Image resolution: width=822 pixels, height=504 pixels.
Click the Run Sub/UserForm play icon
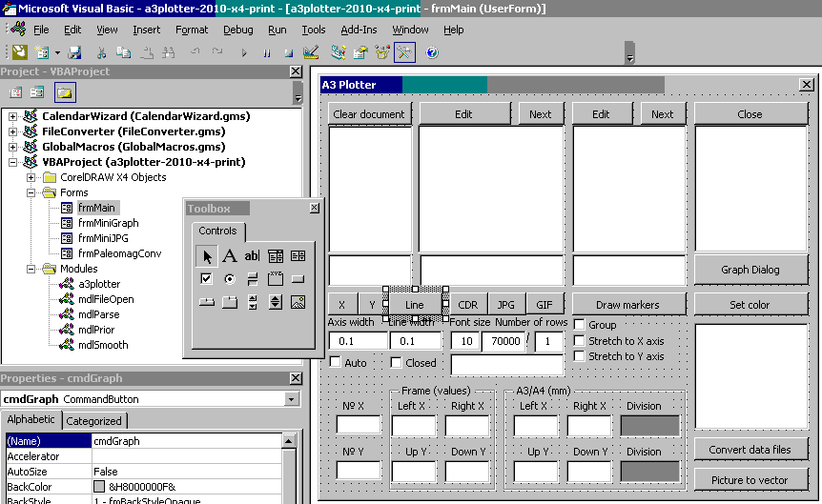tap(244, 52)
